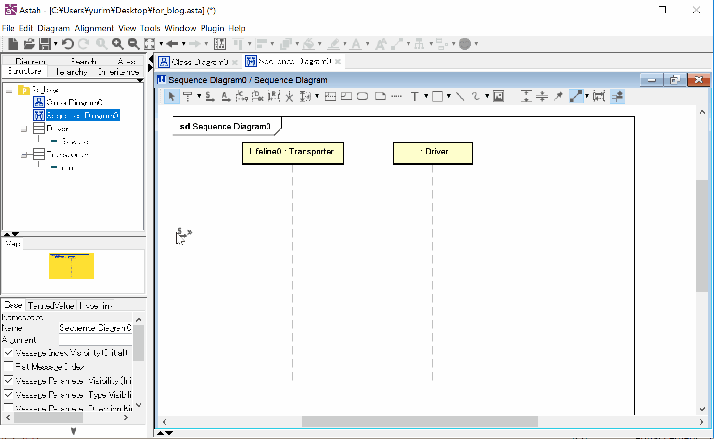
Task: Open the Alignment menu
Action: coord(94,28)
